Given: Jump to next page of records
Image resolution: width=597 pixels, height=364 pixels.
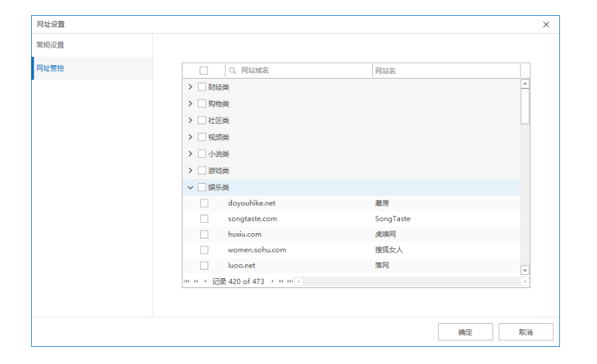Looking at the screenshot, I should [x=281, y=281].
